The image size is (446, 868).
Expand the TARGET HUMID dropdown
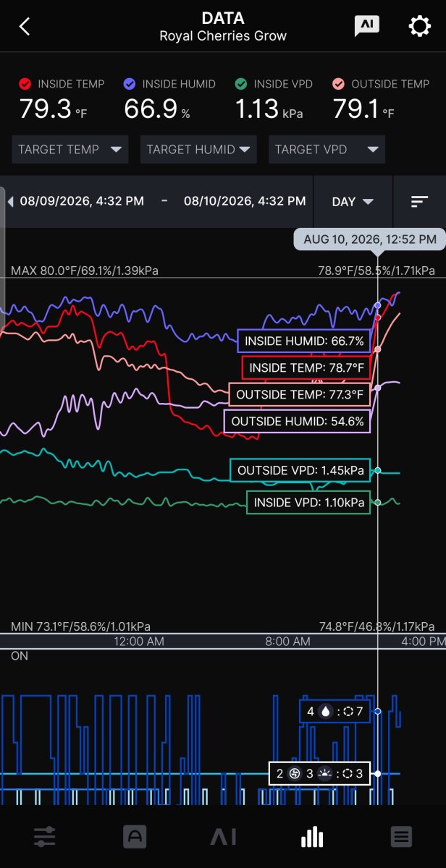pyautogui.click(x=198, y=150)
